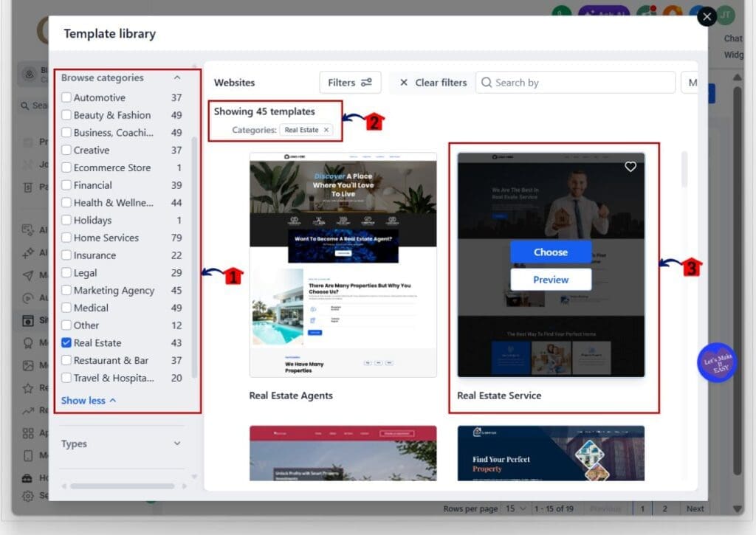The image size is (756, 535).
Task: Click page 1 in background pagination
Action: coord(642,508)
